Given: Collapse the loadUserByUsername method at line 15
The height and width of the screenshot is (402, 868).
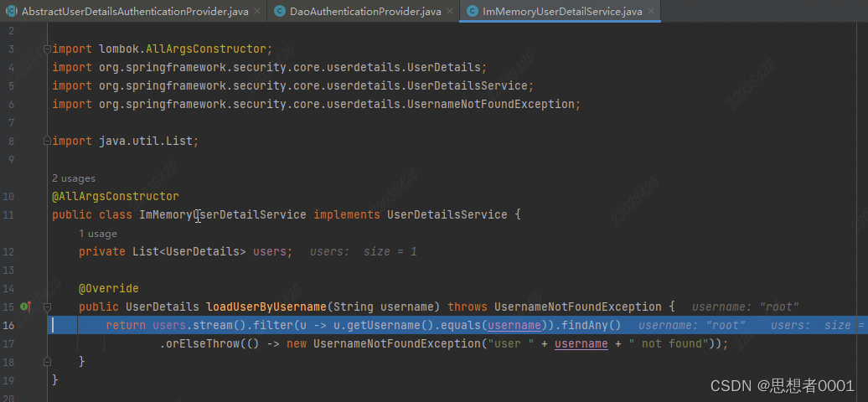Looking at the screenshot, I should 47,307.
